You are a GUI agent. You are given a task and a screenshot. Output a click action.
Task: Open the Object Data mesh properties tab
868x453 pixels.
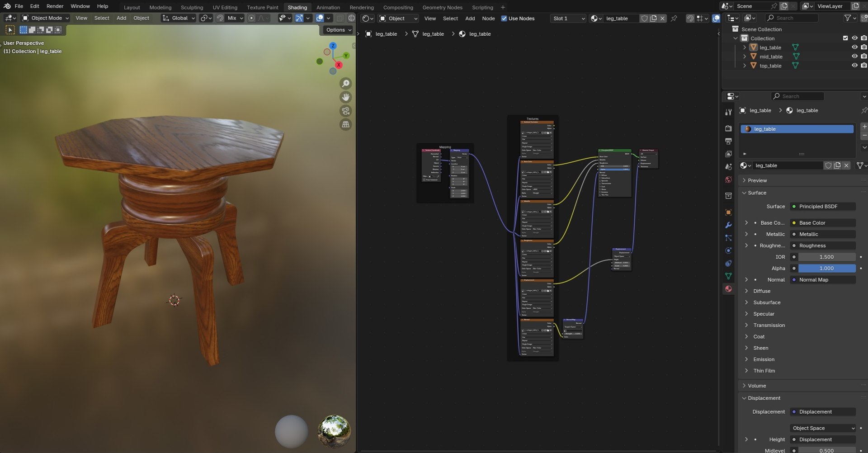coord(728,276)
